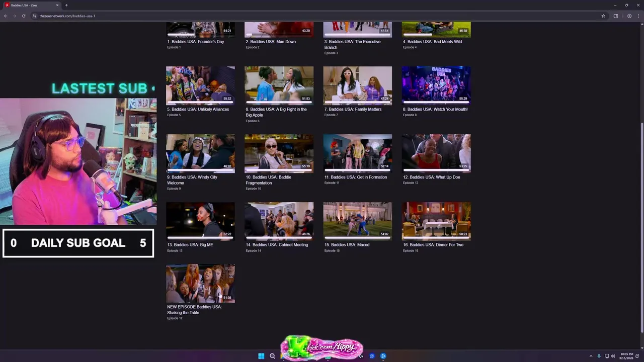Image resolution: width=644 pixels, height=362 pixels.
Task: Click title '2. Baddies USA: Man Down'
Action: click(x=271, y=42)
